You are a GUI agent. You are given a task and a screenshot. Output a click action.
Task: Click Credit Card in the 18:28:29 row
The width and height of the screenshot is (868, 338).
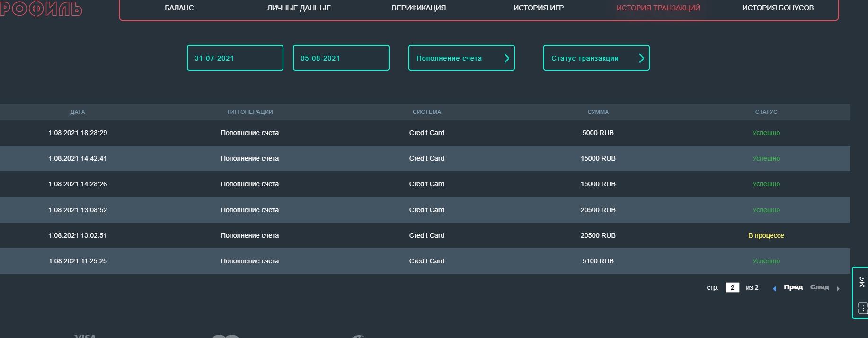427,133
